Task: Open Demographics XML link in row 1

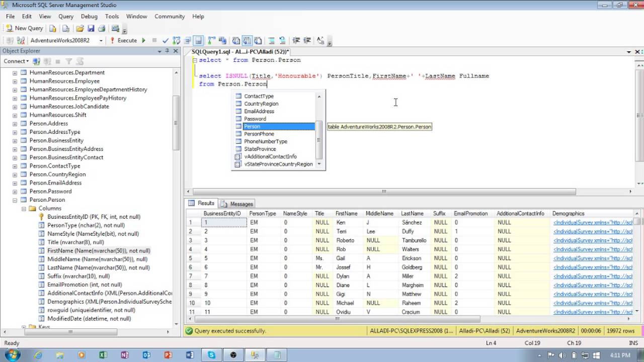Action: point(593,222)
